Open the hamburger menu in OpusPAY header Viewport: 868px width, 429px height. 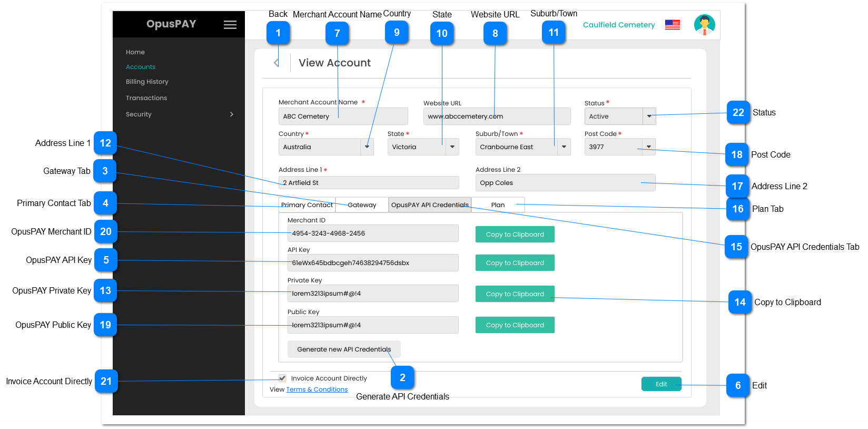click(x=230, y=25)
